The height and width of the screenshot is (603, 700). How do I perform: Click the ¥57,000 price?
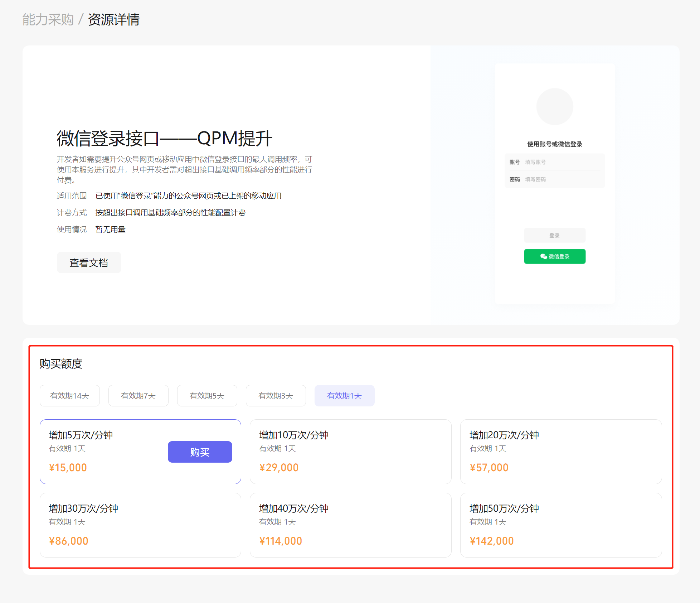489,468
